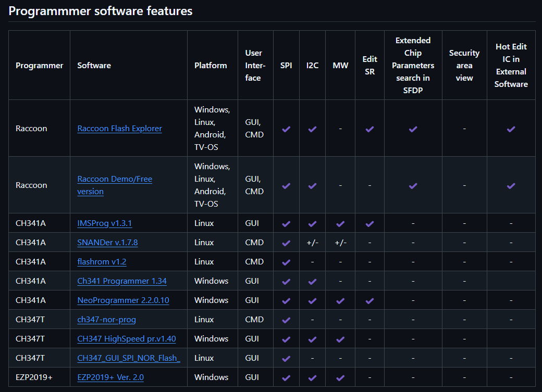542x392 pixels.
Task: Click the MW checkmark in NeoProgrammer row
Action: 340,301
